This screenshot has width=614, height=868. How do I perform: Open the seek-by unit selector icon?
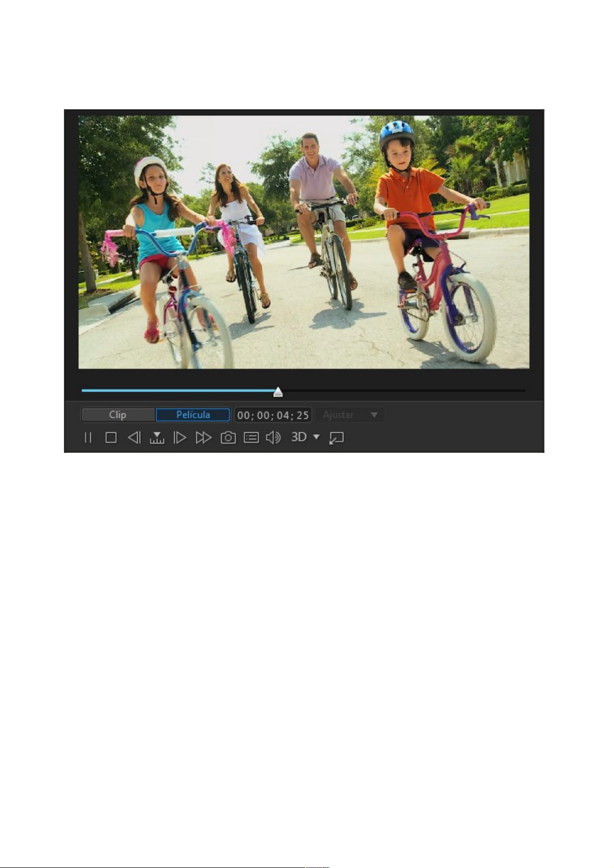coord(157,438)
